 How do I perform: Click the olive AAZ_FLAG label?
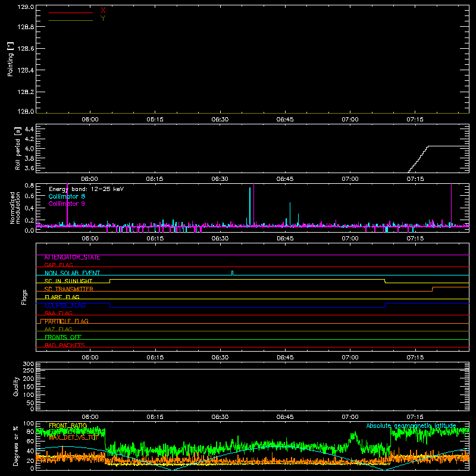(58, 329)
